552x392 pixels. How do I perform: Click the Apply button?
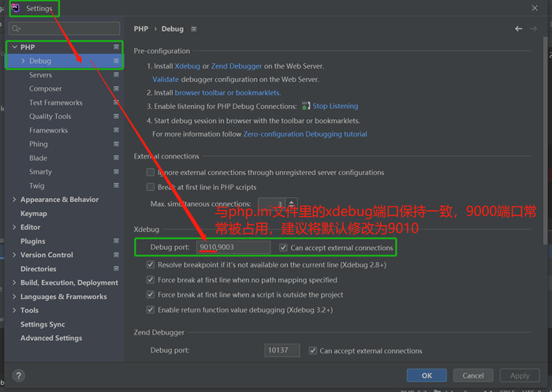520,375
